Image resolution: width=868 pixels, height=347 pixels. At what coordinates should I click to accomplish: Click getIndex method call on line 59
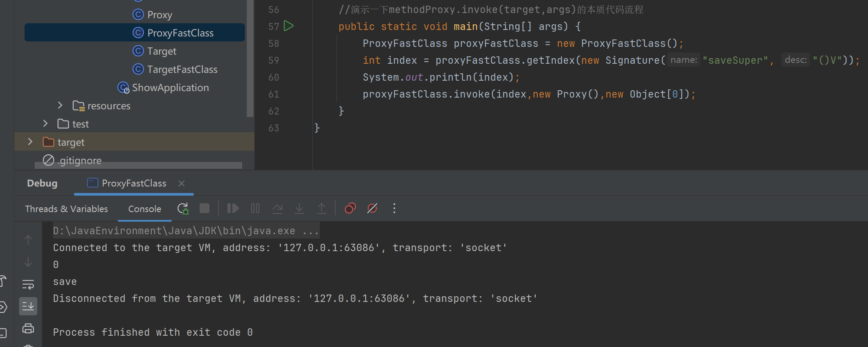coord(551,60)
